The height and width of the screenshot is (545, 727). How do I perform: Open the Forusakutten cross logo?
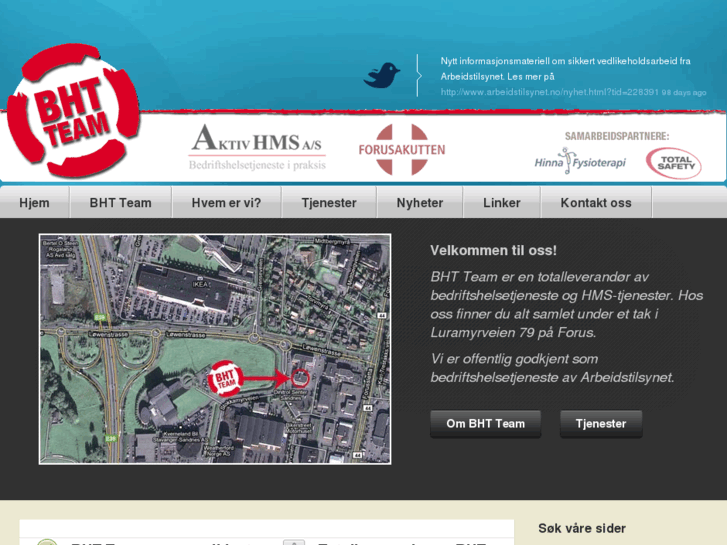[x=402, y=149]
